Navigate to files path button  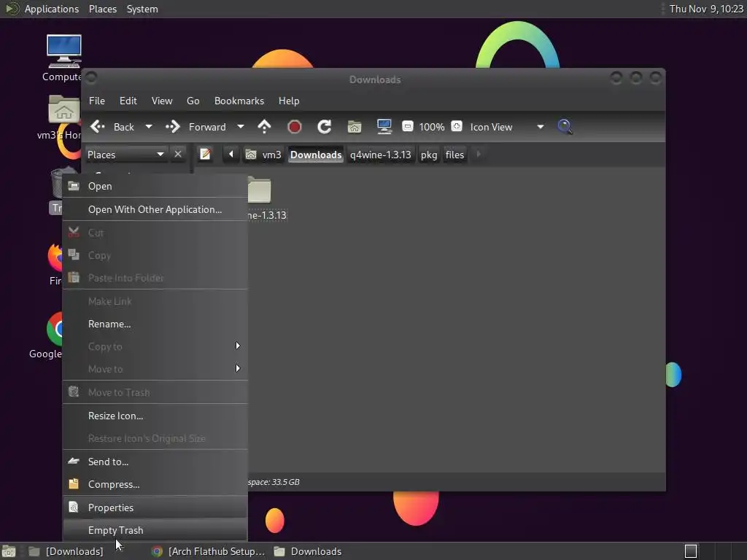454,155
